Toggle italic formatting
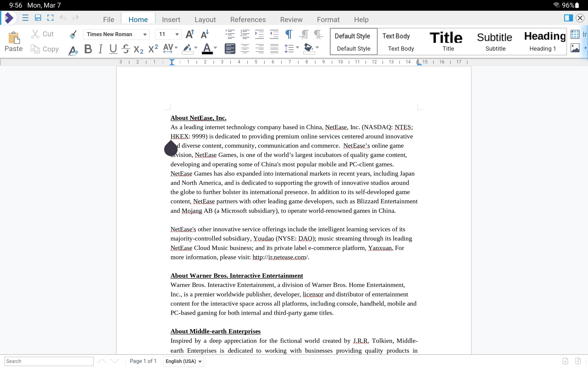 (100, 49)
